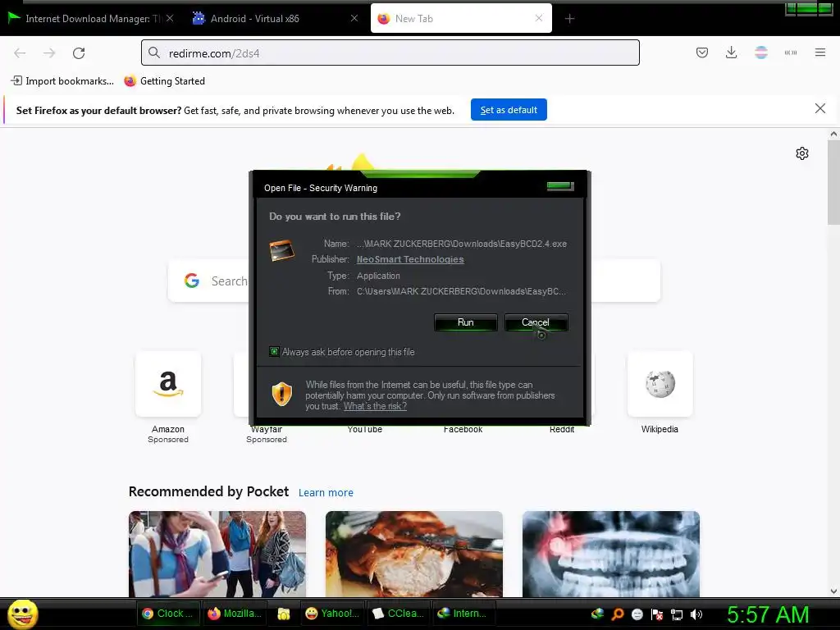The width and height of the screenshot is (840, 630).
Task: Open the NeoSmart Technologies publisher link
Action: pyautogui.click(x=410, y=259)
